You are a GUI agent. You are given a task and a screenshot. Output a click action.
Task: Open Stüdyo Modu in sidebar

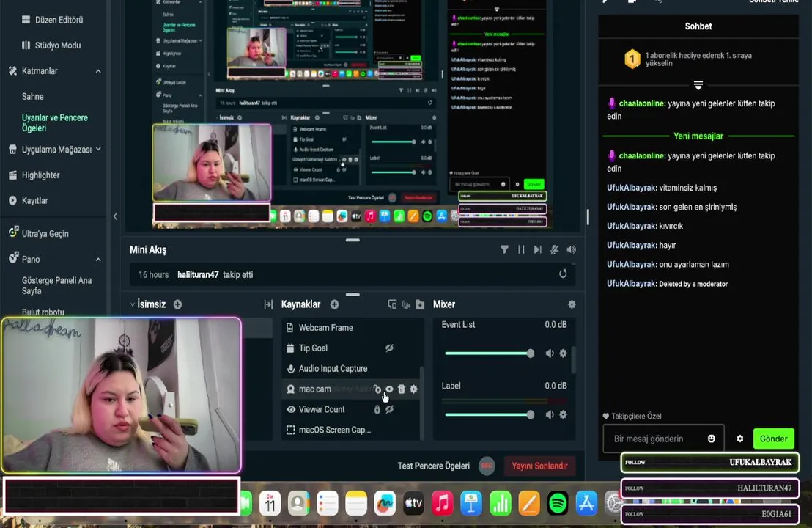point(51,45)
